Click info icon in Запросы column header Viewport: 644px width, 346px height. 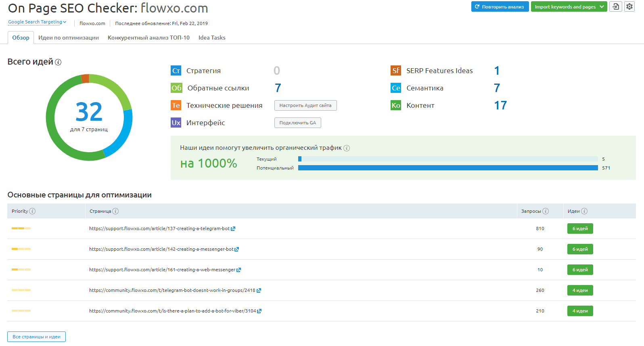[x=546, y=211]
